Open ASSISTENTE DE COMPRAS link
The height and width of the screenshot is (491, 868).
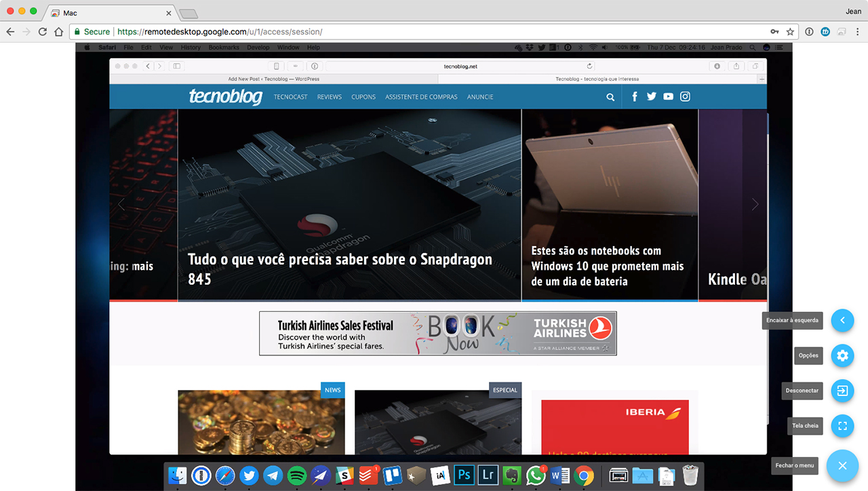point(421,97)
